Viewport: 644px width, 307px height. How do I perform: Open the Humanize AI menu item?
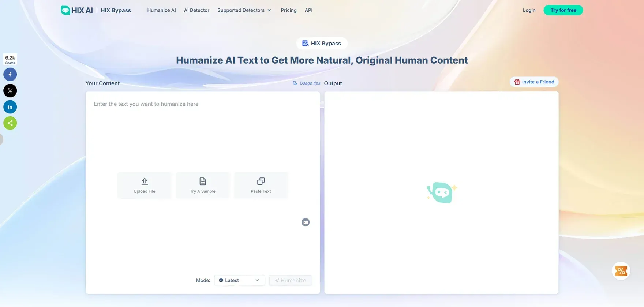tap(161, 10)
